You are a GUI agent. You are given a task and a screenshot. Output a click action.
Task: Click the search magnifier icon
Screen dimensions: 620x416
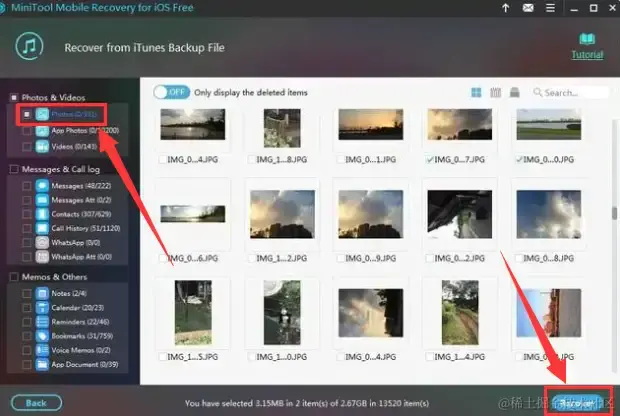537,92
